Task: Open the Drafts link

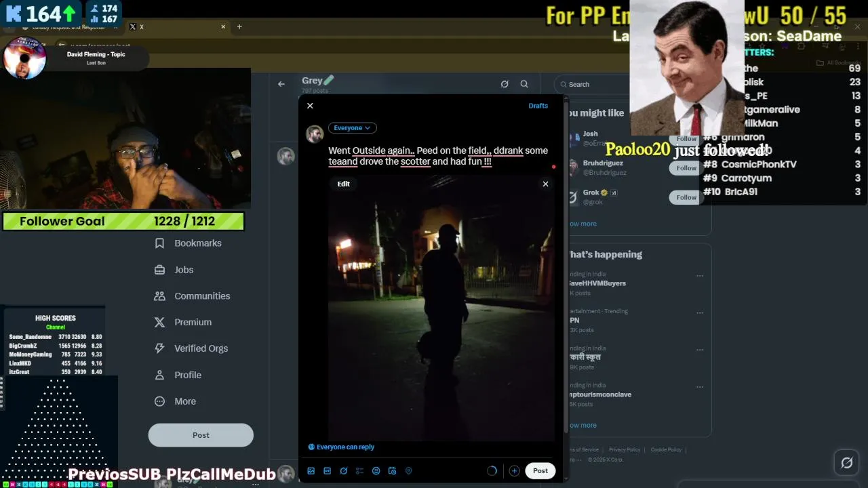Action: (x=538, y=106)
